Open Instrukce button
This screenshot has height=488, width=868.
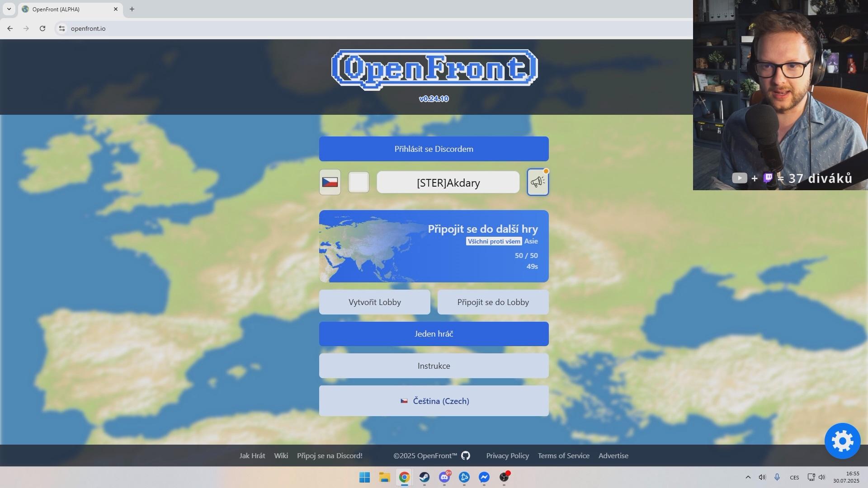tap(434, 366)
